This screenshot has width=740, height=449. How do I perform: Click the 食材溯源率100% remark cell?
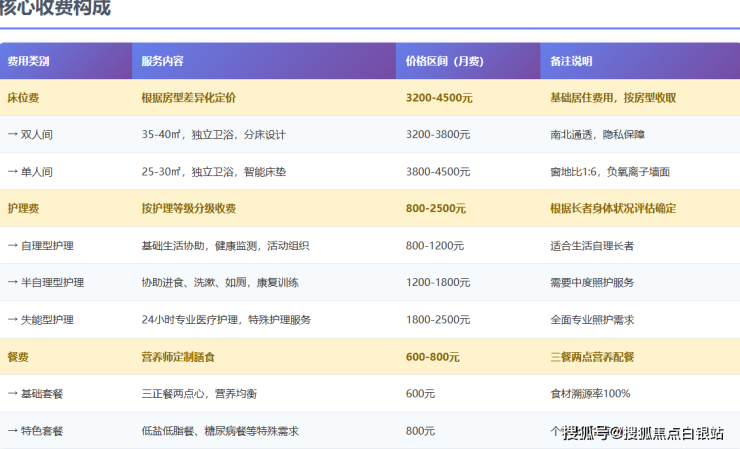[x=590, y=394]
